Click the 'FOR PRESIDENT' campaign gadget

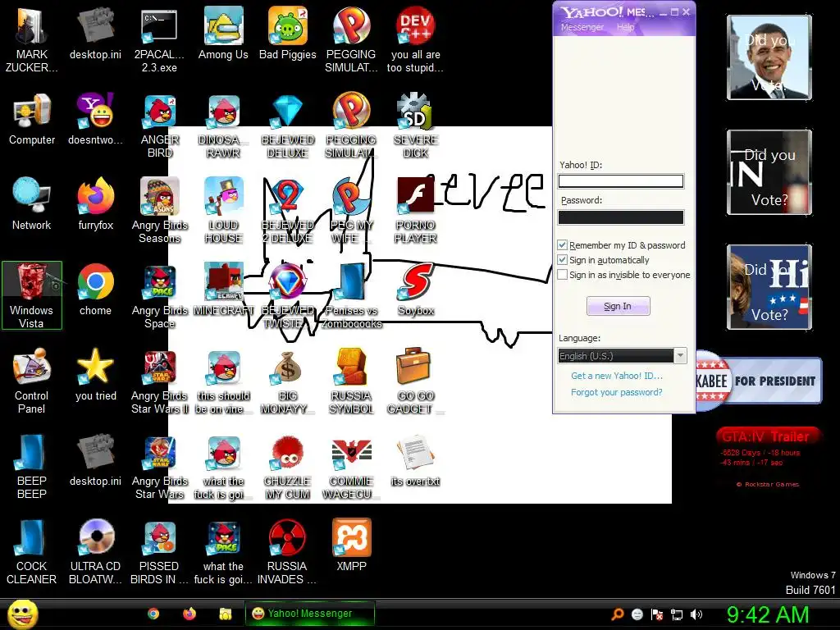pyautogui.click(x=759, y=381)
